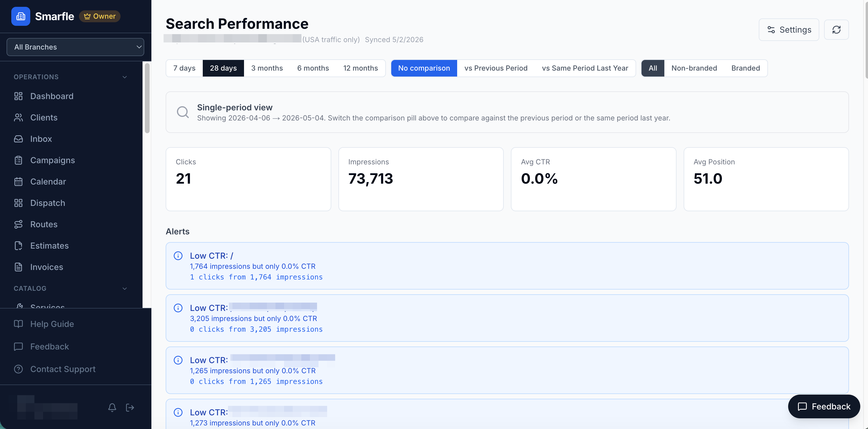868x429 pixels.
Task: Choose No comparison mode
Action: pyautogui.click(x=424, y=68)
